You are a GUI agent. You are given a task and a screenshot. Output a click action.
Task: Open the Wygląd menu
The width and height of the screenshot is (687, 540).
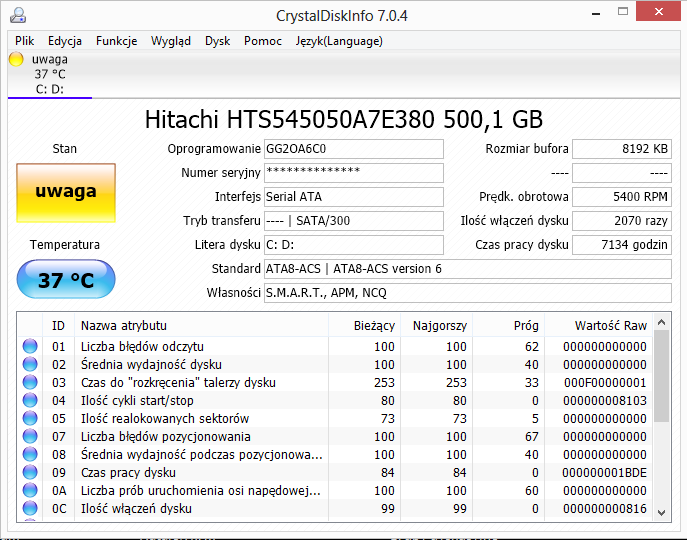pyautogui.click(x=171, y=41)
